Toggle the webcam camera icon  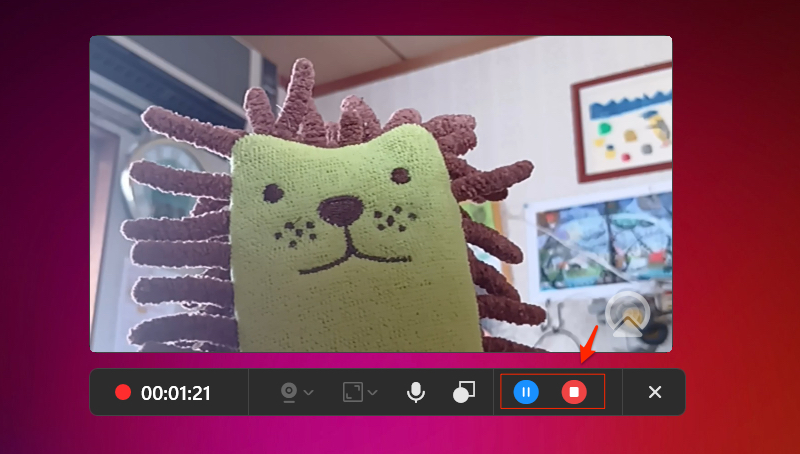tap(288, 392)
